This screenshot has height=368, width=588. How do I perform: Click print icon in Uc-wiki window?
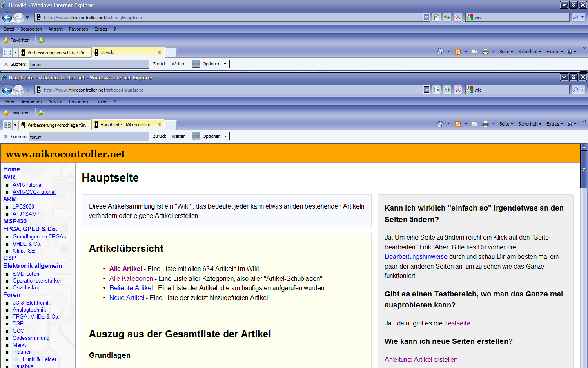[x=486, y=52]
